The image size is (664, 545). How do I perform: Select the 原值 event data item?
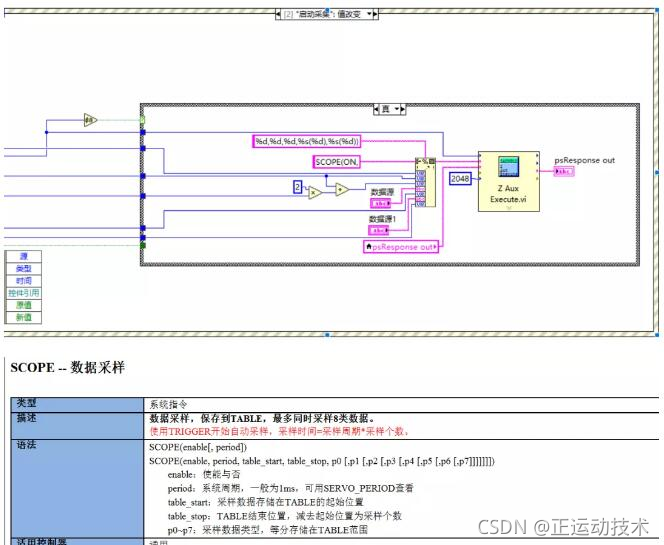click(24, 305)
